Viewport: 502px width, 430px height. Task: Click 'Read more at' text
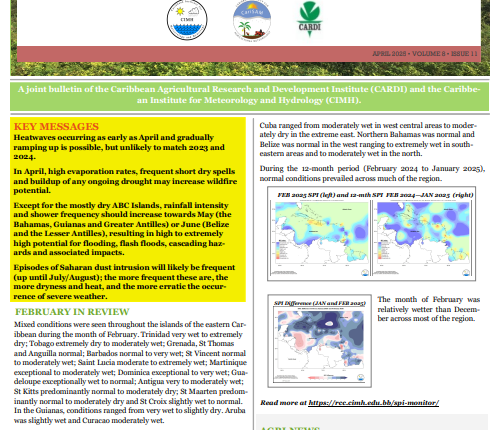(x=283, y=403)
